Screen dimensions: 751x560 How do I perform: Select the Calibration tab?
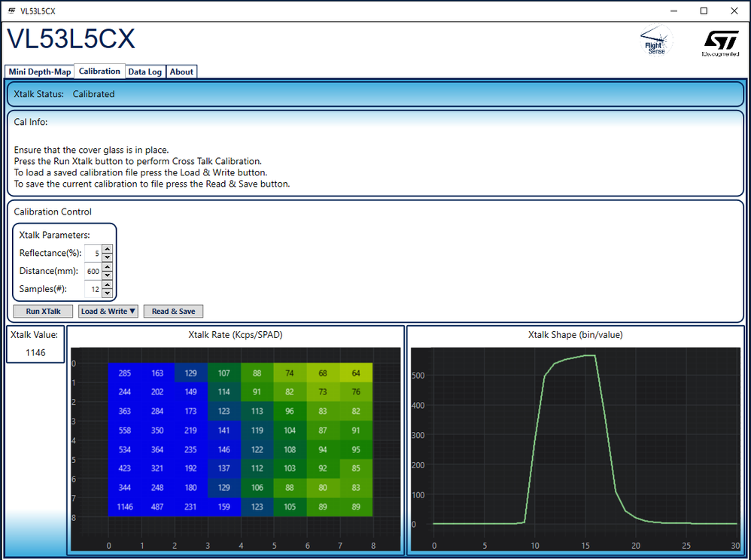pos(99,71)
